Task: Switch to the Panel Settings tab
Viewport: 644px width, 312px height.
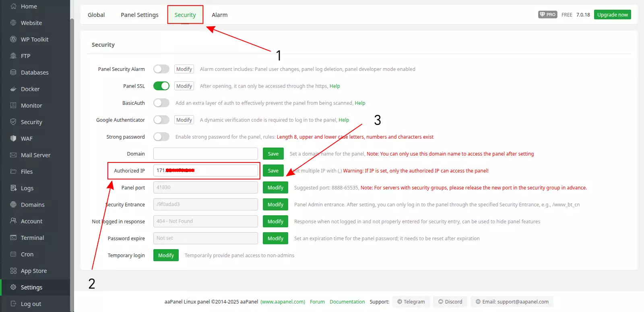Action: [140, 15]
